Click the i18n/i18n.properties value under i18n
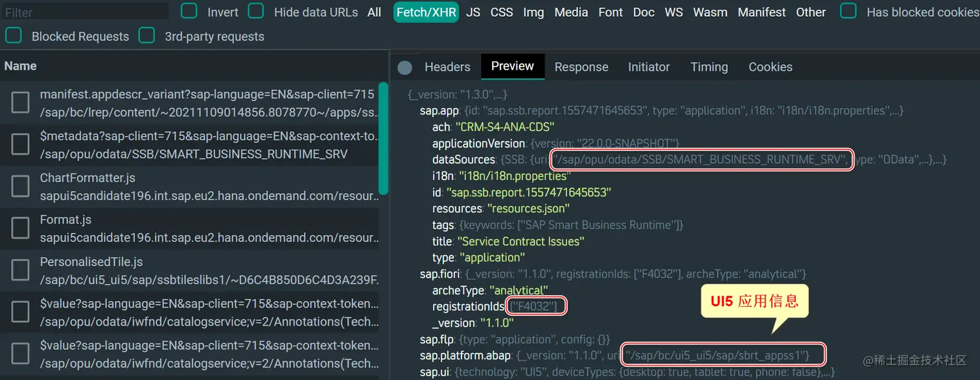The height and width of the screenshot is (380, 980). 515,175
